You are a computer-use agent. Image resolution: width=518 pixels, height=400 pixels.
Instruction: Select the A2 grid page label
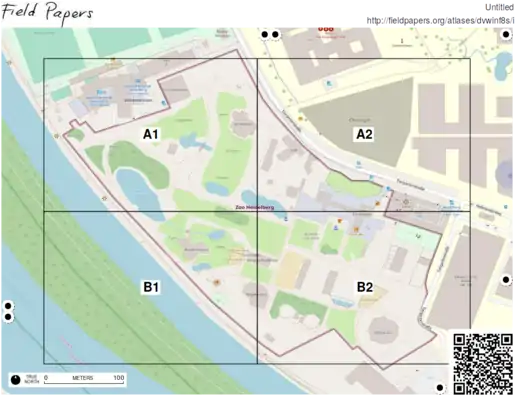(x=364, y=134)
